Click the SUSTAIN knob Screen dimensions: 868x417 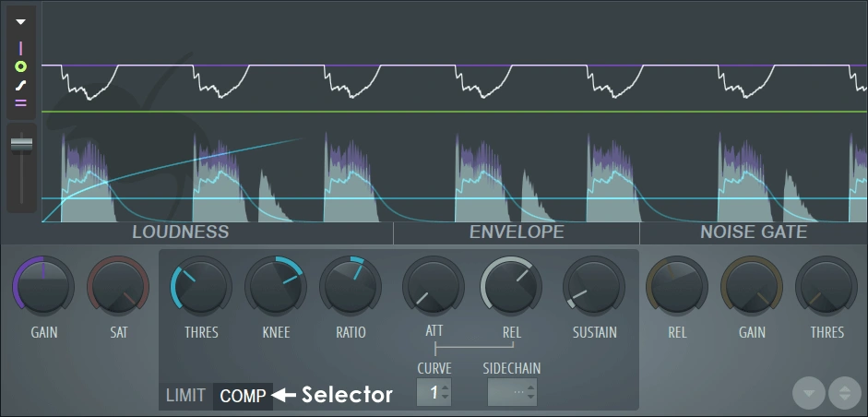594,286
